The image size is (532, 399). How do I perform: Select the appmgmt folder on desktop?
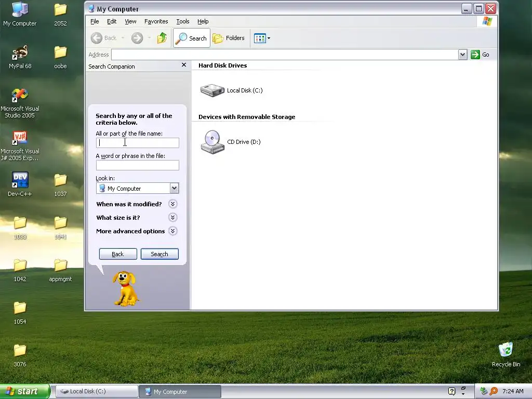(60, 270)
